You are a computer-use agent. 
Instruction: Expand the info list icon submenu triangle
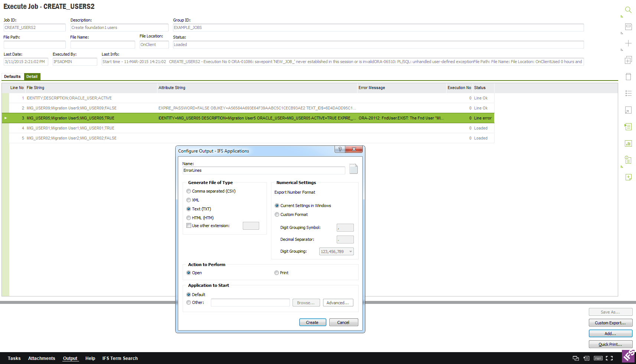pyautogui.click(x=622, y=167)
